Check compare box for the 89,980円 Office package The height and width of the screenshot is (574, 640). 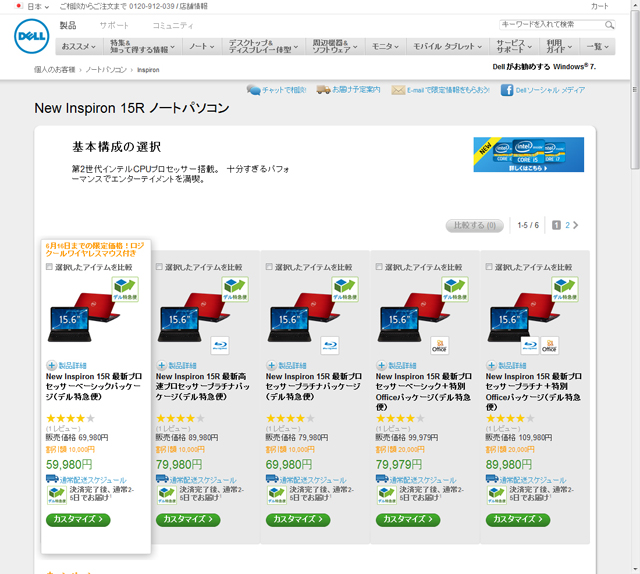click(489, 267)
